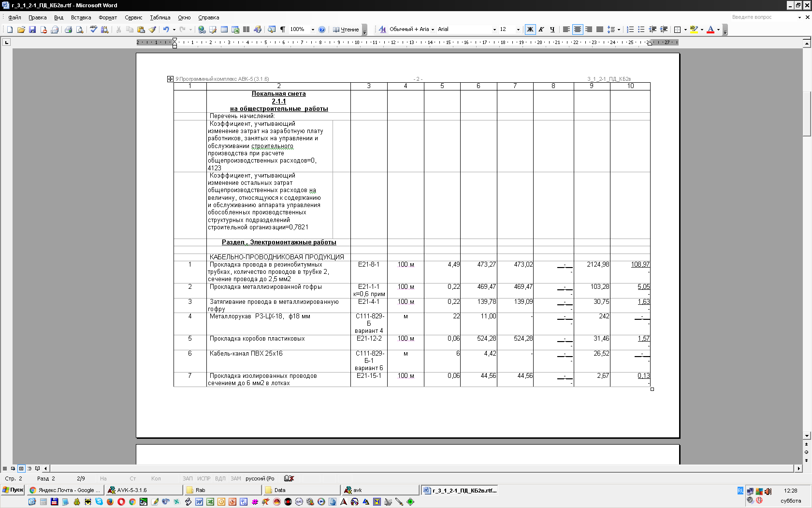812x508 pixels.
Task: Insert a hyperlink
Action: [x=202, y=30]
